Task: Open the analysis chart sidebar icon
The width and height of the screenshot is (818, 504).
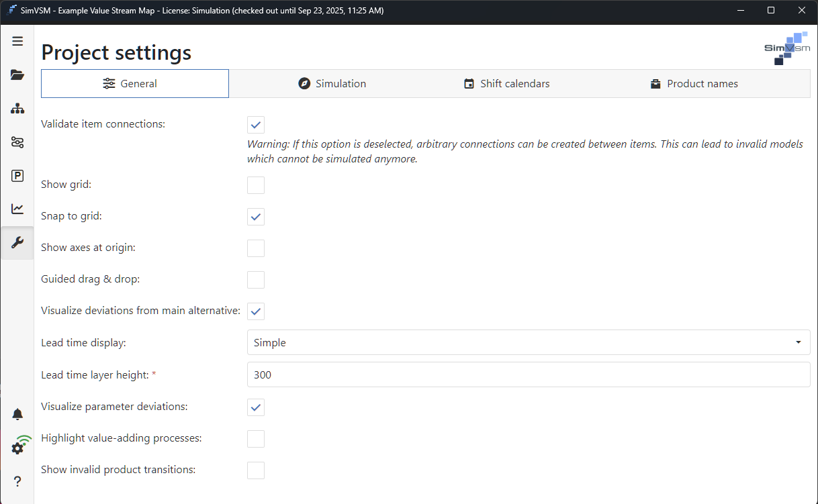Action: pyautogui.click(x=17, y=209)
